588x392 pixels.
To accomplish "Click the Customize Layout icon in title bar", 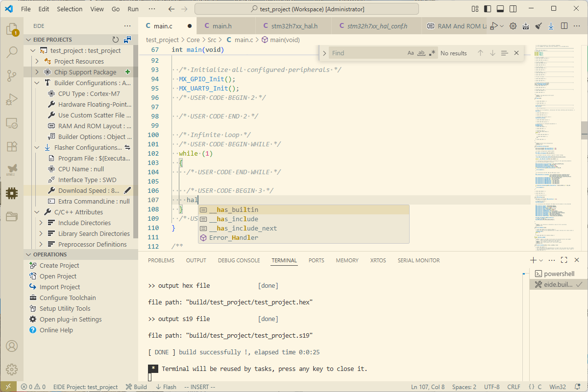I will [475, 9].
